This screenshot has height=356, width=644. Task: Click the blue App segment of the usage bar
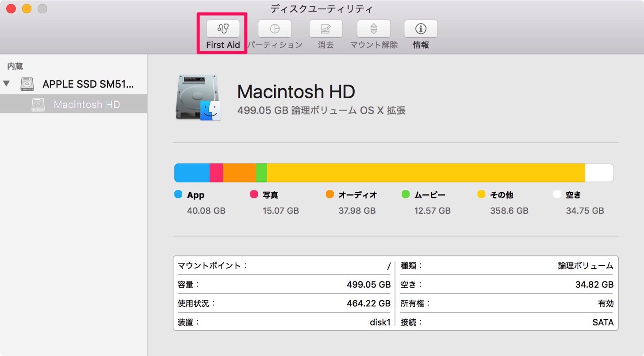coord(192,173)
